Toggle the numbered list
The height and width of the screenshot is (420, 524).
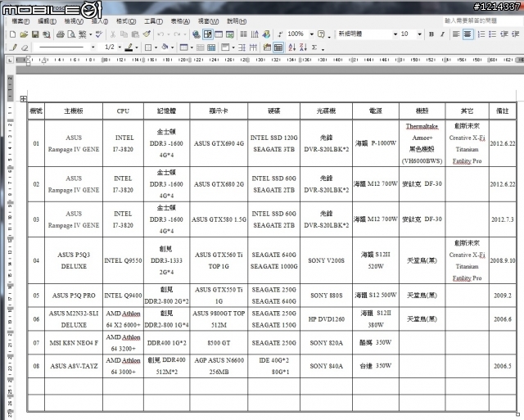481,34
